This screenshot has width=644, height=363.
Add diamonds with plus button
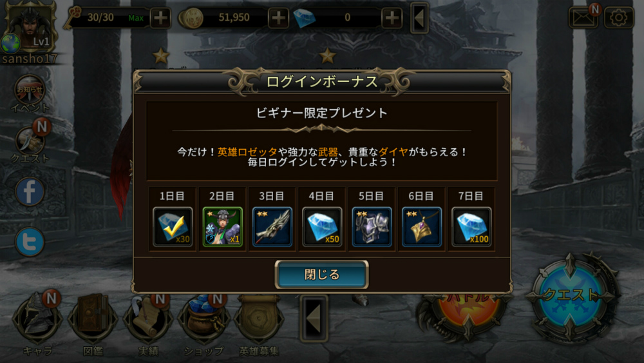tap(392, 17)
